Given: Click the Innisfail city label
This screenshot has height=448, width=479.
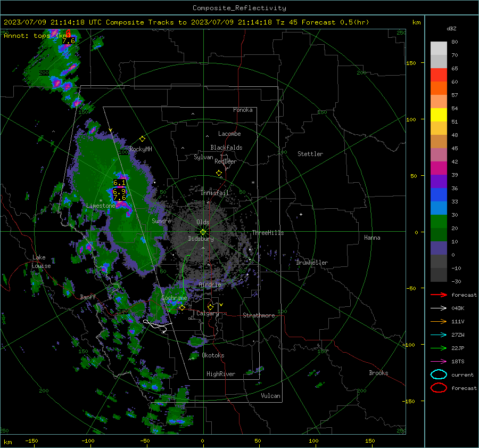Looking at the screenshot, I should [214, 193].
